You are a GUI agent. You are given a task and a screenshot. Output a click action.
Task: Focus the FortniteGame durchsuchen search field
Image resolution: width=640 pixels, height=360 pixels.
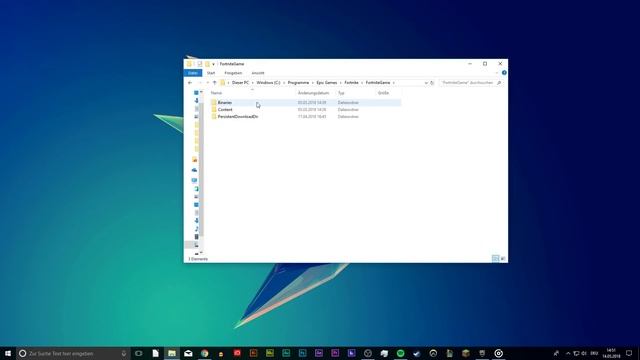coord(467,83)
